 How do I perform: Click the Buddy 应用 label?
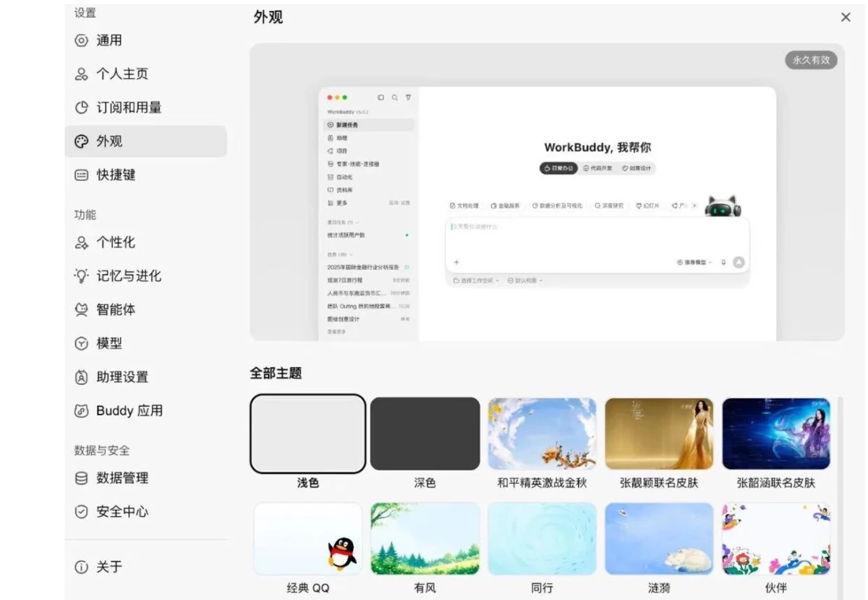(129, 411)
